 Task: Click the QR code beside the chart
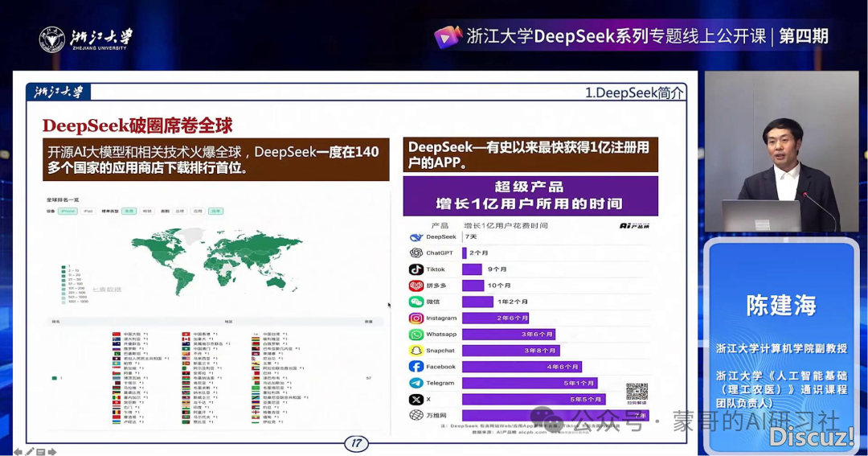[x=637, y=391]
